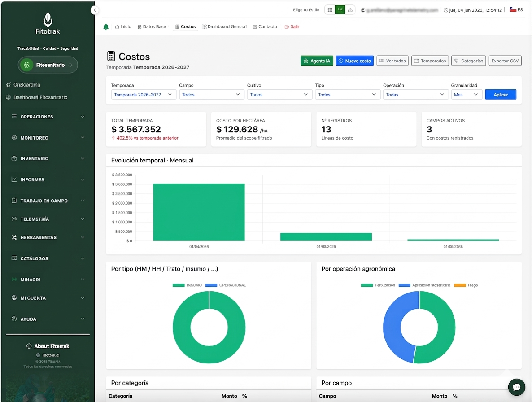The width and height of the screenshot is (532, 402).
Task: Click the user account icon
Action: pyautogui.click(x=363, y=10)
